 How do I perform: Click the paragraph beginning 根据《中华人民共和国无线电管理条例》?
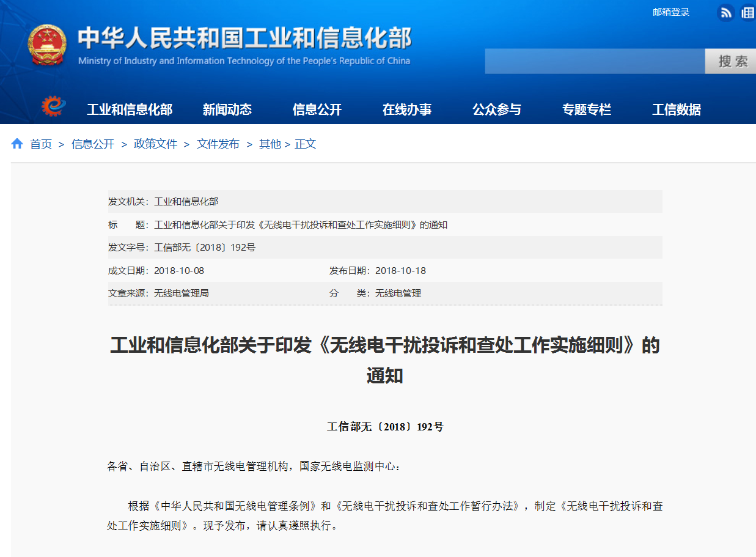click(385, 515)
